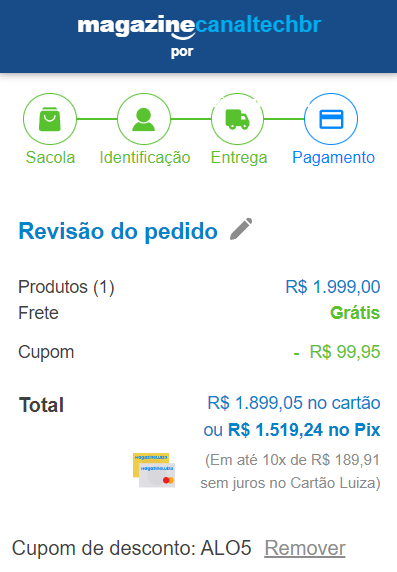Click the Cupom de desconto: ALO5 text
The height and width of the screenshot is (572, 397).
pyautogui.click(x=131, y=548)
